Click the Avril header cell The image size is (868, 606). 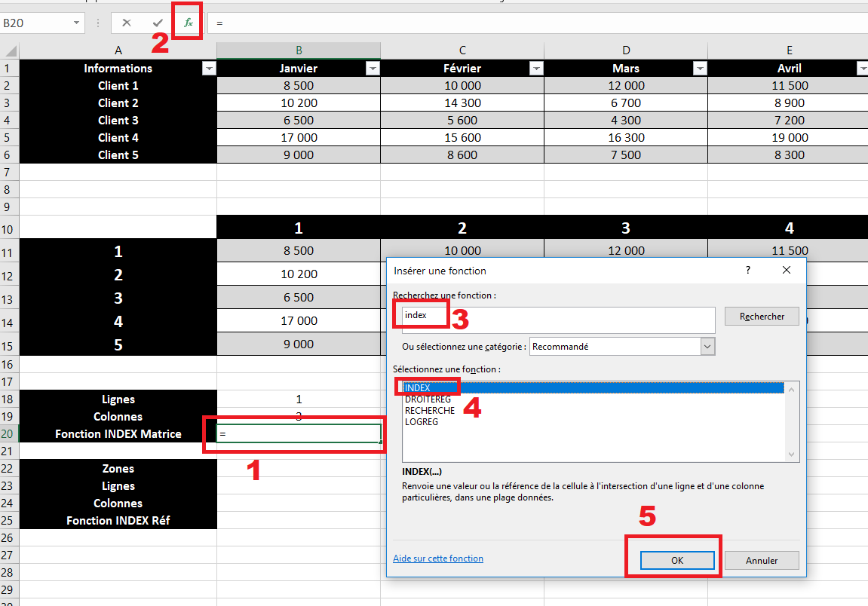tap(790, 69)
